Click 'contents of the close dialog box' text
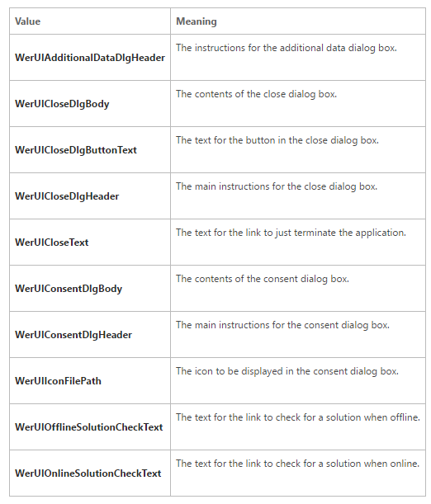Screen dimensions: 431x504 click(256, 94)
